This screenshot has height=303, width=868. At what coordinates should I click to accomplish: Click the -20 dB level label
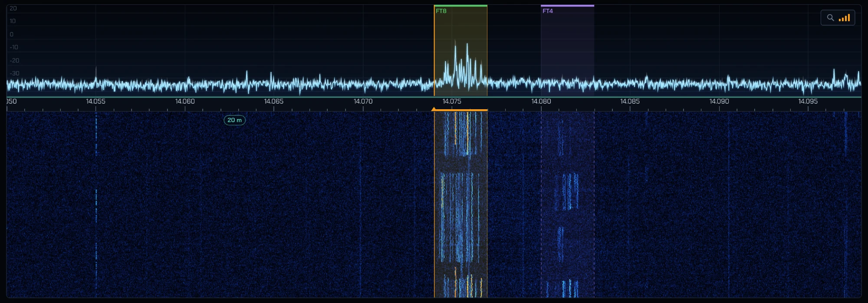tap(14, 60)
